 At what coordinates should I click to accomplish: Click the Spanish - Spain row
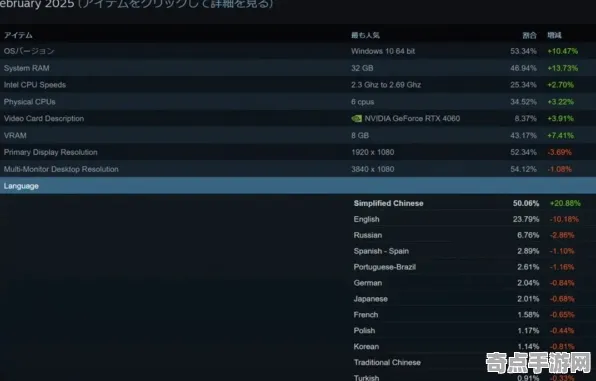click(x=467, y=251)
